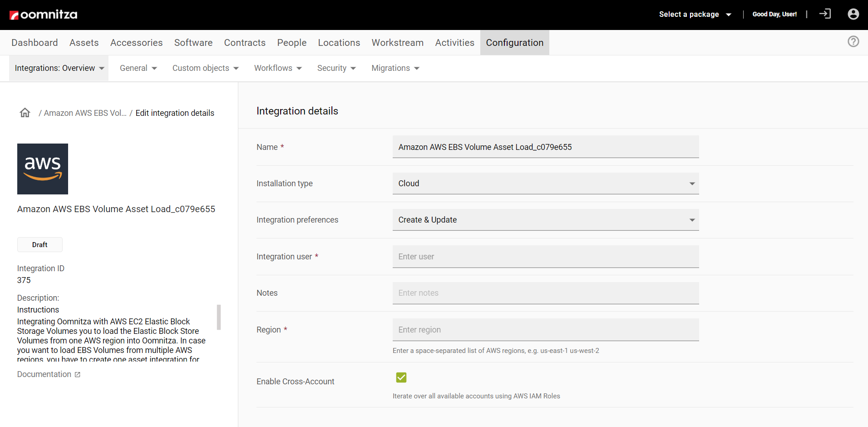Screen dimensions: 868x427
Task: Uncheck the Enable Cross-Account checkbox
Action: pos(401,377)
